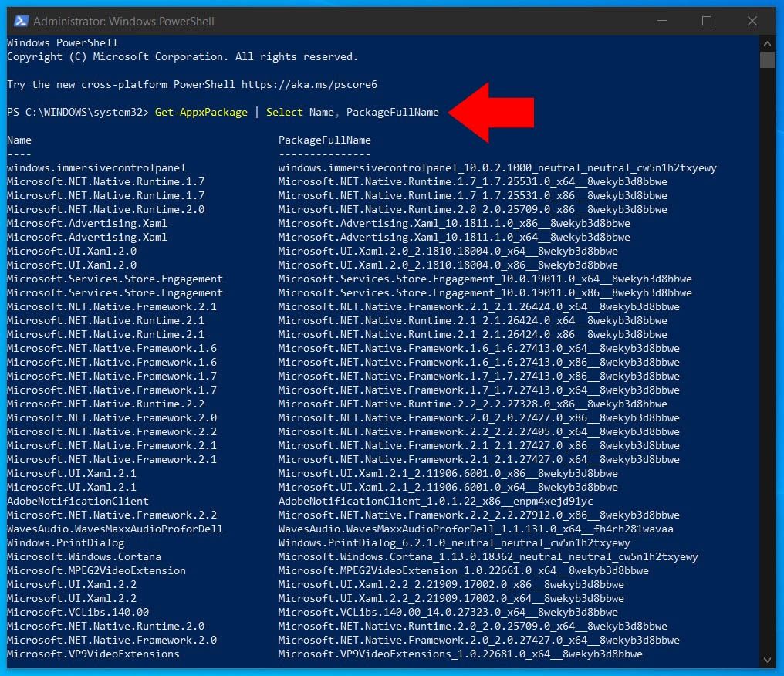The width and height of the screenshot is (784, 676).
Task: Click Windows.PrintDialog in the Name column
Action: point(66,543)
